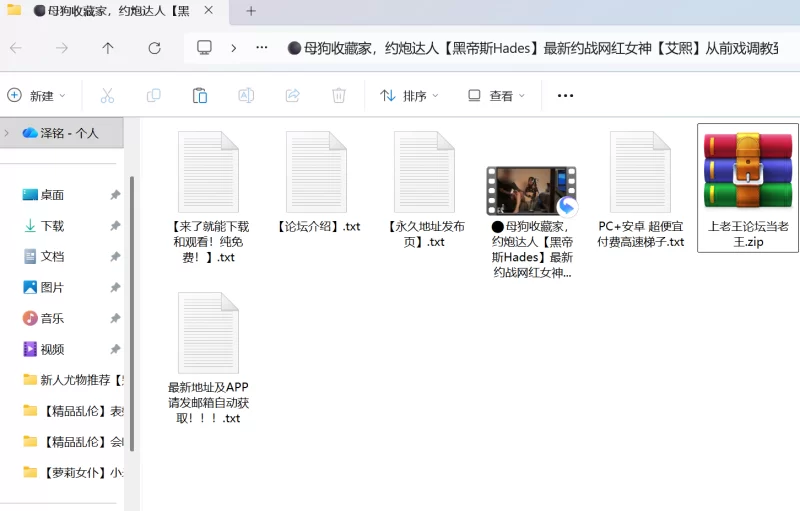Navigate back to the previous folder
800x511 pixels.
[16, 48]
